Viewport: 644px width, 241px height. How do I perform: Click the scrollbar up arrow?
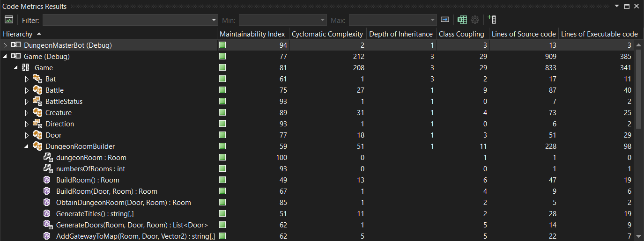click(638, 44)
